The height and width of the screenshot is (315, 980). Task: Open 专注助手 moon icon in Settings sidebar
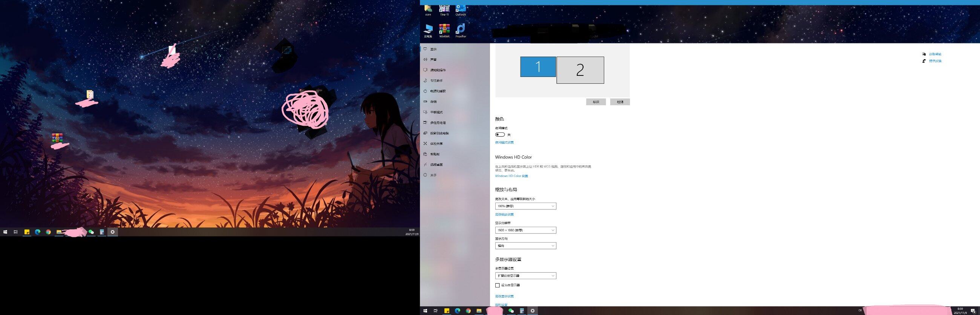click(425, 80)
